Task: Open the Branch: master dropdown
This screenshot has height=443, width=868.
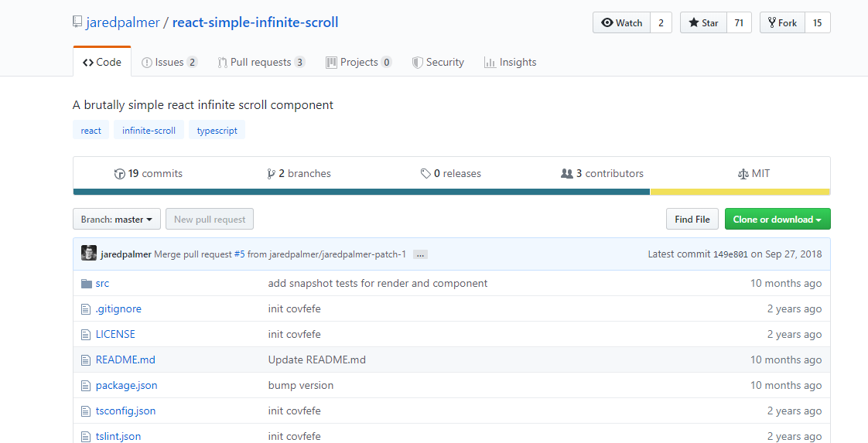Action: 117,219
